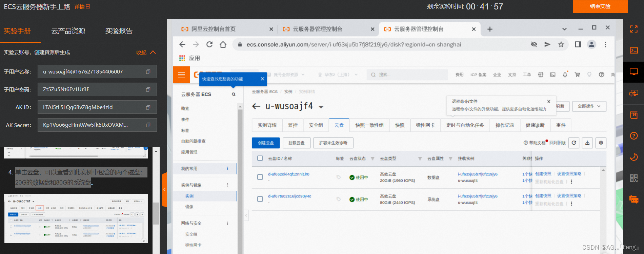
Task: Click the browser address bar URL
Action: 354,44
